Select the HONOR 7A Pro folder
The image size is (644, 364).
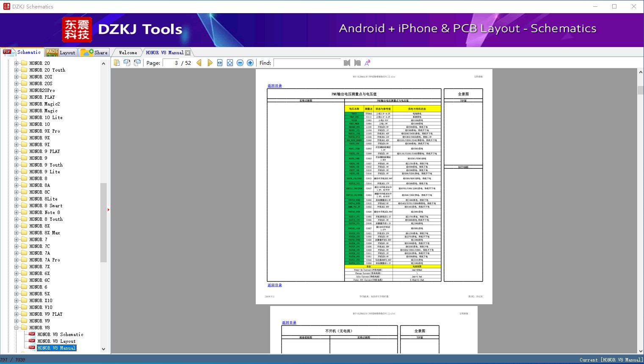[x=45, y=260]
